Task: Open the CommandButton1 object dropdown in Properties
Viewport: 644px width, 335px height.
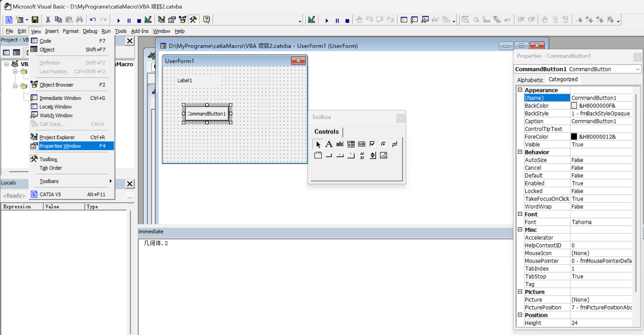Action: click(637, 69)
